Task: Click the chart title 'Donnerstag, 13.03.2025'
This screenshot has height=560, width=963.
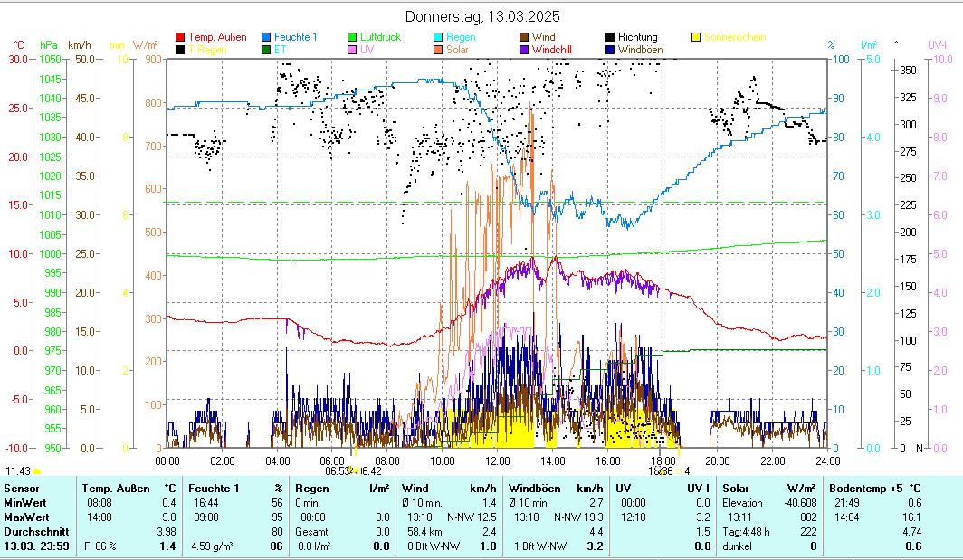Action: click(482, 16)
